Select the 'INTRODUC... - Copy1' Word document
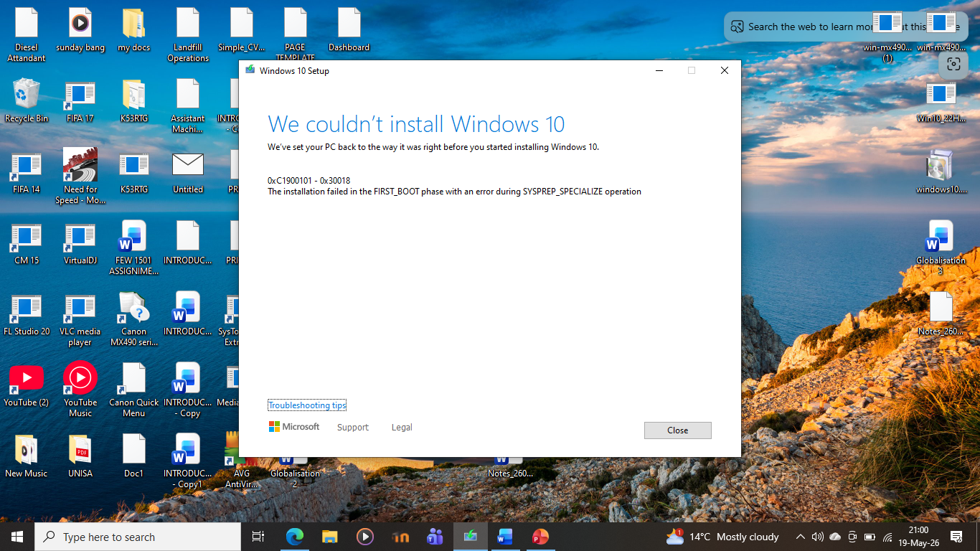 pos(188,461)
